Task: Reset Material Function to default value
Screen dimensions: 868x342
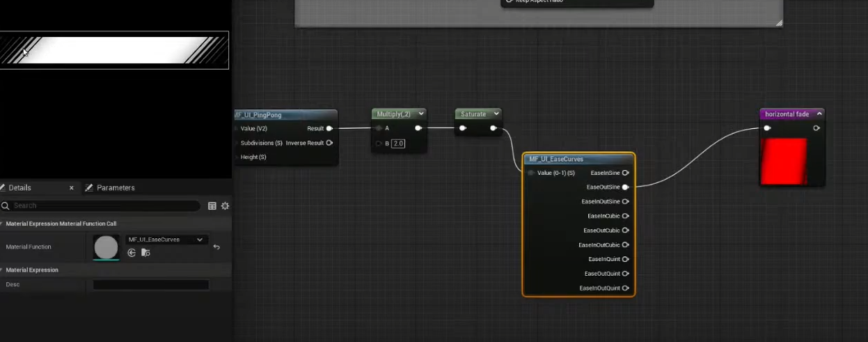Action: [x=216, y=247]
